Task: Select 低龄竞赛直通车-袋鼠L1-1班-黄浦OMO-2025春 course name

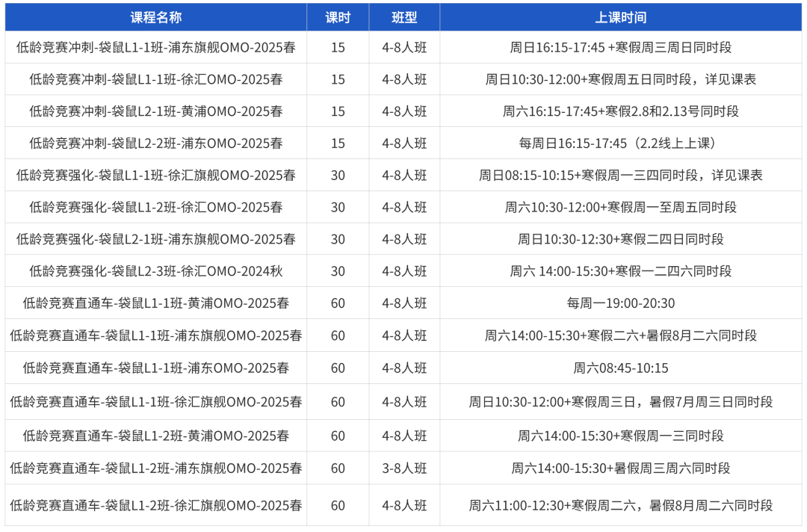Action: pyautogui.click(x=156, y=303)
